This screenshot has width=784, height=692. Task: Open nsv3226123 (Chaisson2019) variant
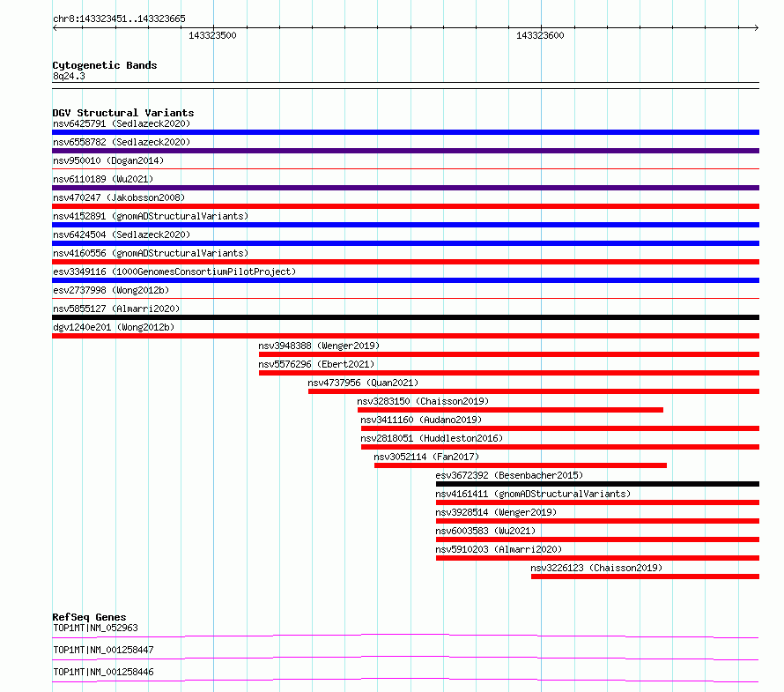(x=596, y=568)
